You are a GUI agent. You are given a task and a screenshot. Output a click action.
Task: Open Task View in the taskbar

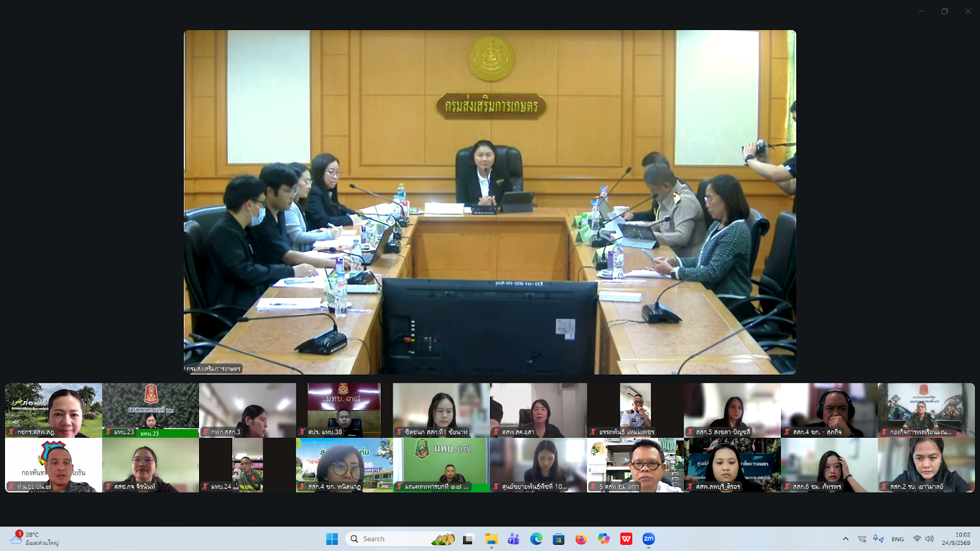pos(469,539)
